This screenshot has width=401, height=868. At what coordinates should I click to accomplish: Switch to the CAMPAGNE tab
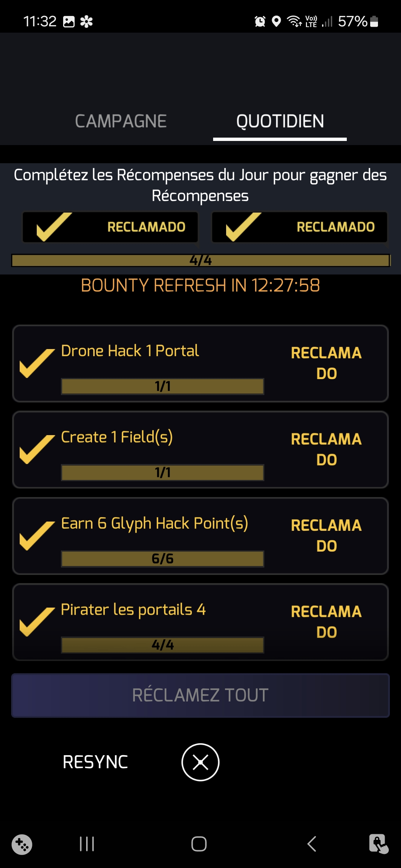click(121, 121)
